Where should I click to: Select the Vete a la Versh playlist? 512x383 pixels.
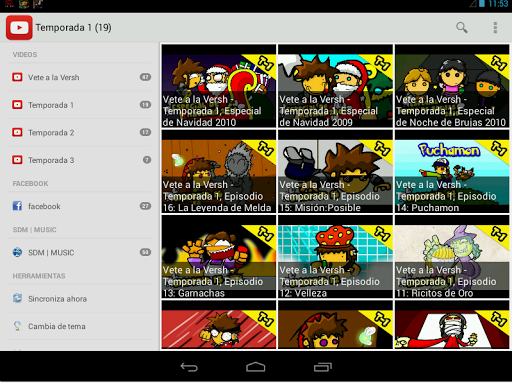pyautogui.click(x=80, y=77)
